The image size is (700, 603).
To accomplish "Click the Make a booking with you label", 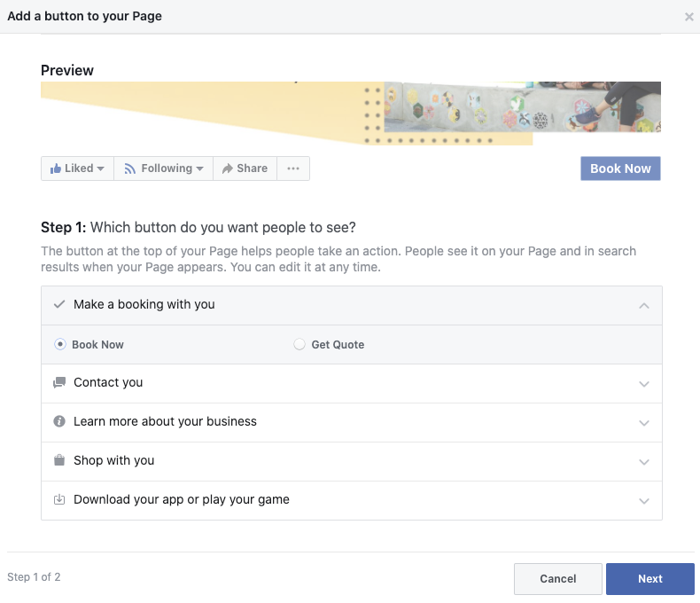I will point(144,304).
